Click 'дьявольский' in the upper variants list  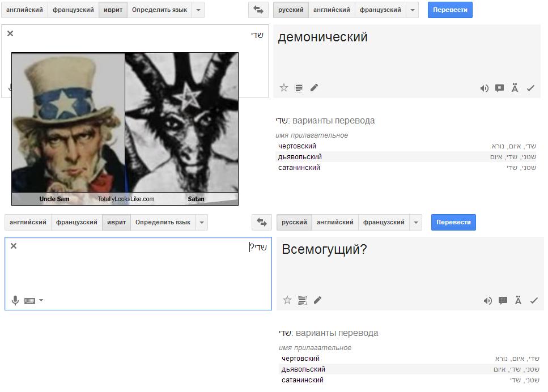300,157
